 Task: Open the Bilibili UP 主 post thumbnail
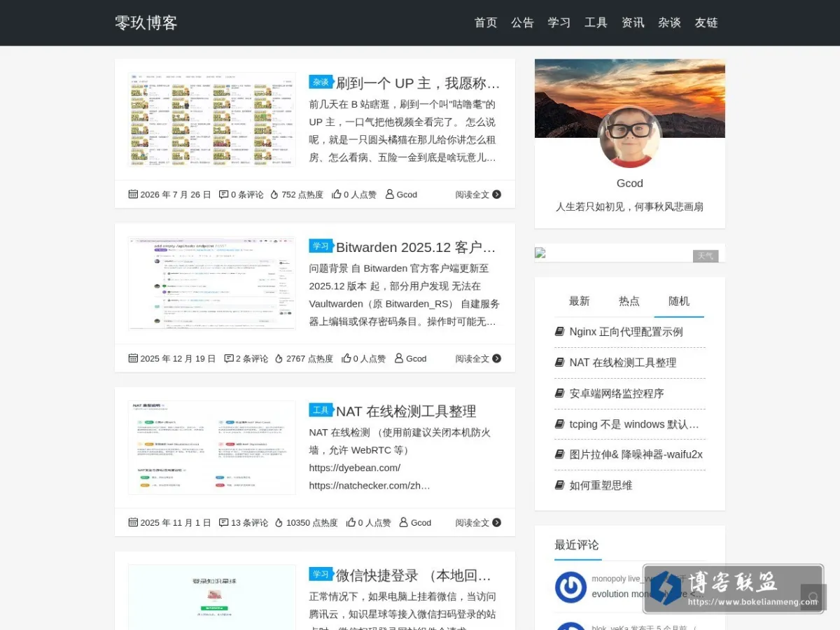pyautogui.click(x=212, y=119)
